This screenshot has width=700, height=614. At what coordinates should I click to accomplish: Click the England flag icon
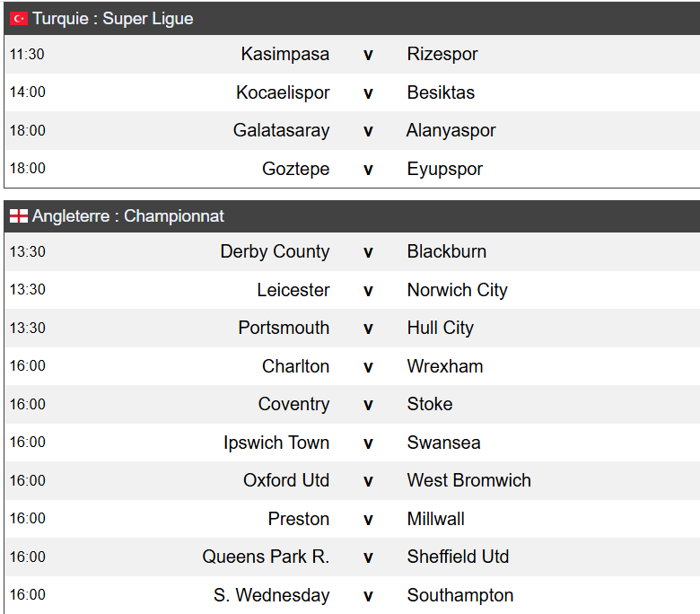(19, 216)
